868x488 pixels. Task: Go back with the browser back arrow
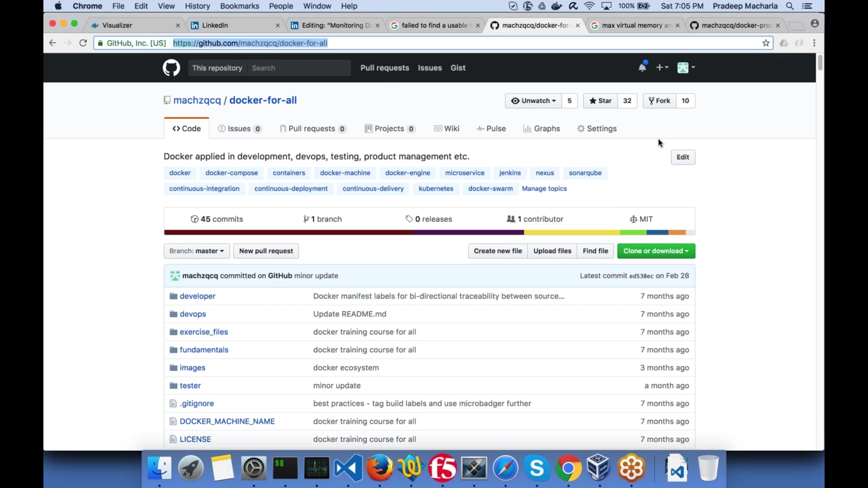click(x=53, y=43)
